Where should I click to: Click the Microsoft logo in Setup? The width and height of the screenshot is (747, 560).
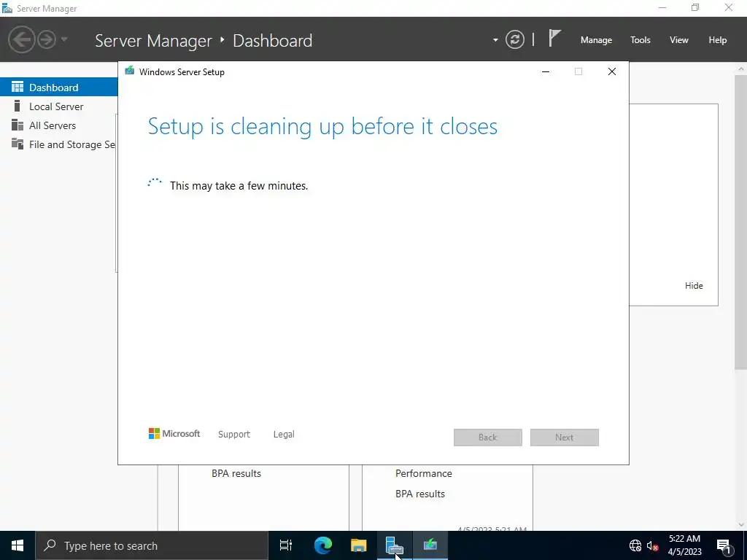click(x=174, y=433)
